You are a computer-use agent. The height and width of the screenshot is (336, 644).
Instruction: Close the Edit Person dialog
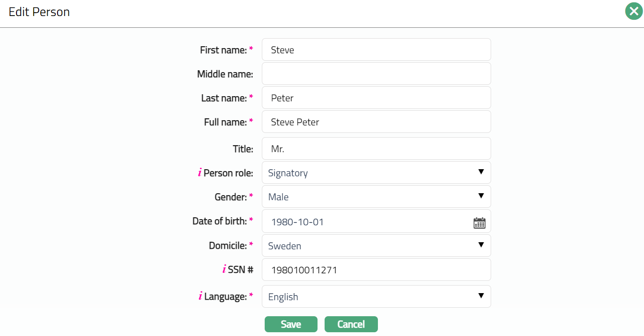[x=634, y=11]
